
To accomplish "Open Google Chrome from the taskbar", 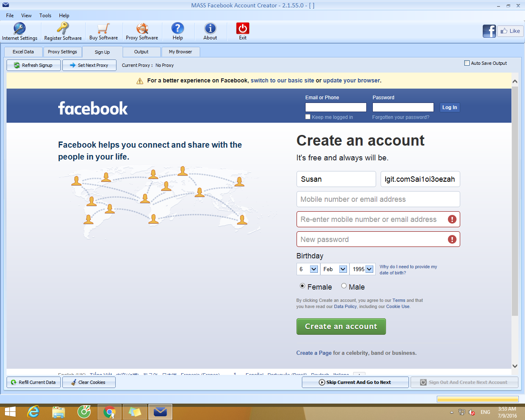I will (x=110, y=412).
